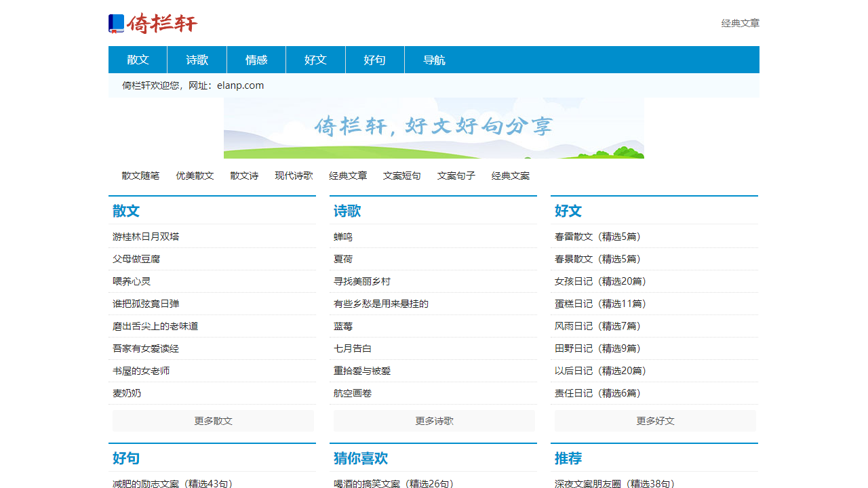Select the 情感 navigation item
The width and height of the screenshot is (868, 488).
256,60
